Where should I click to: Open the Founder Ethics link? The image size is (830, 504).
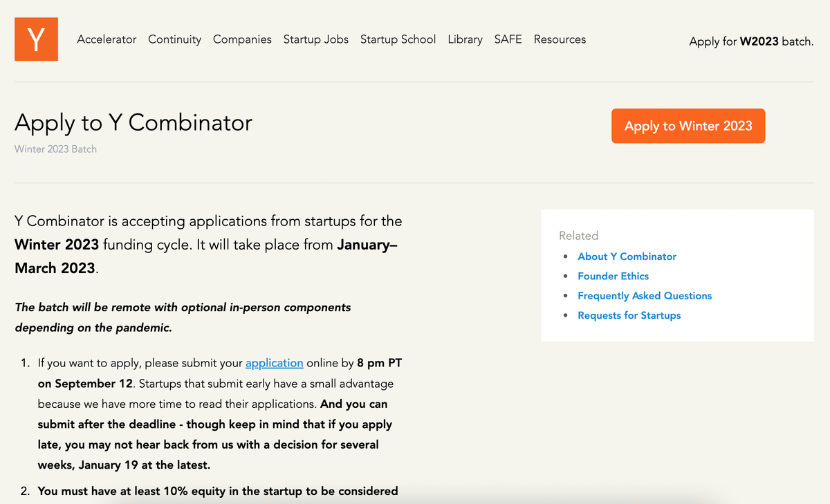tap(614, 276)
